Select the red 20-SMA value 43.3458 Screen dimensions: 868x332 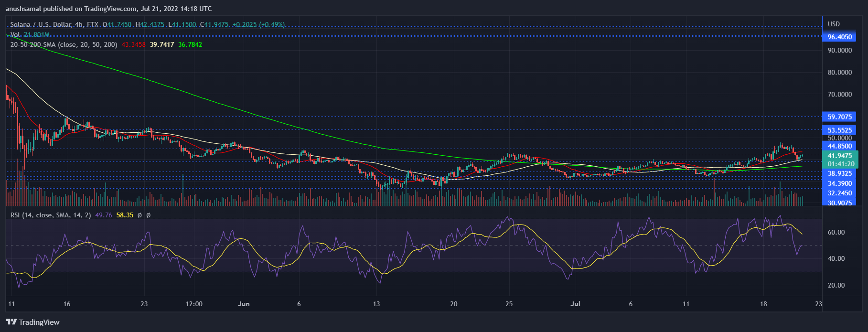133,44
